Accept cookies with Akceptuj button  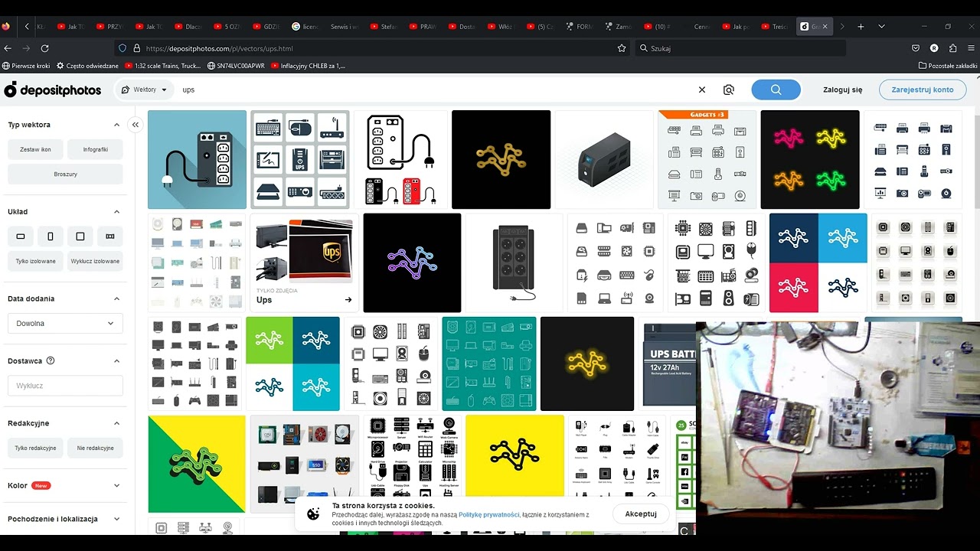641,514
